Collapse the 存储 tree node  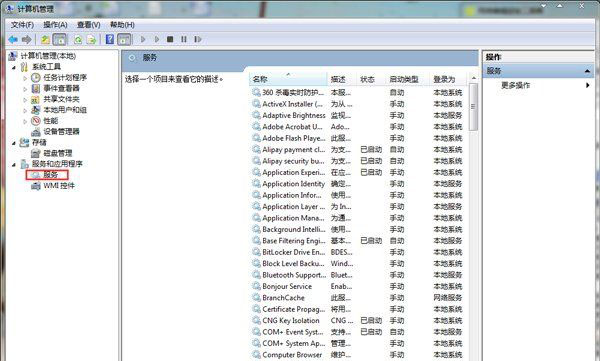coord(14,143)
